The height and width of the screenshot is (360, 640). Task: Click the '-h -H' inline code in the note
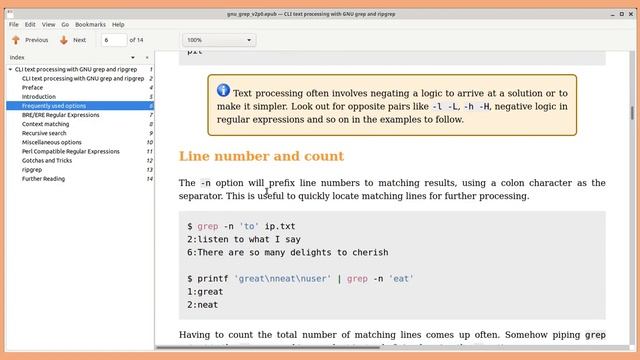click(x=477, y=107)
